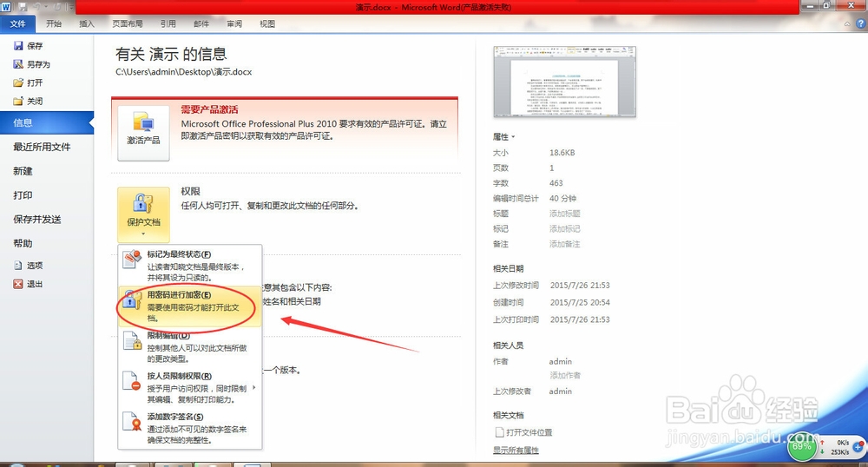Click the file size value 18.6KB

tap(562, 153)
